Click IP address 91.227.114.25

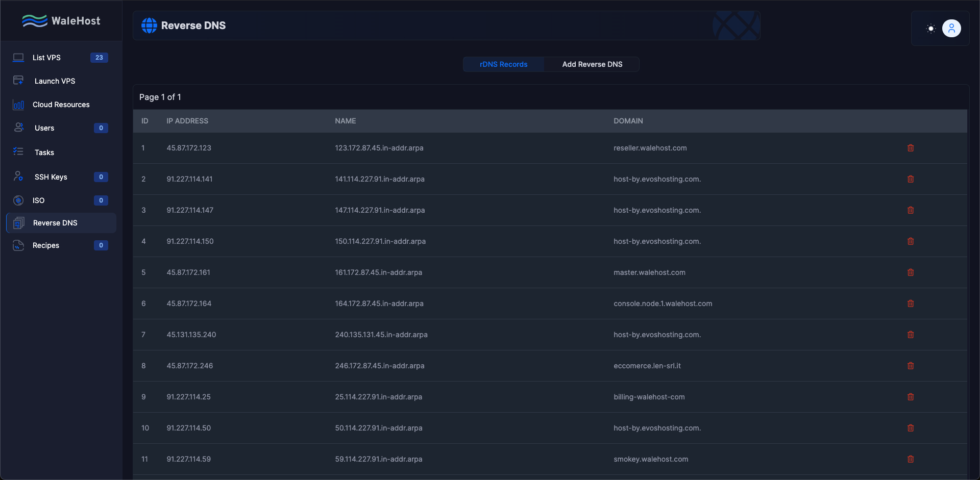tap(188, 397)
